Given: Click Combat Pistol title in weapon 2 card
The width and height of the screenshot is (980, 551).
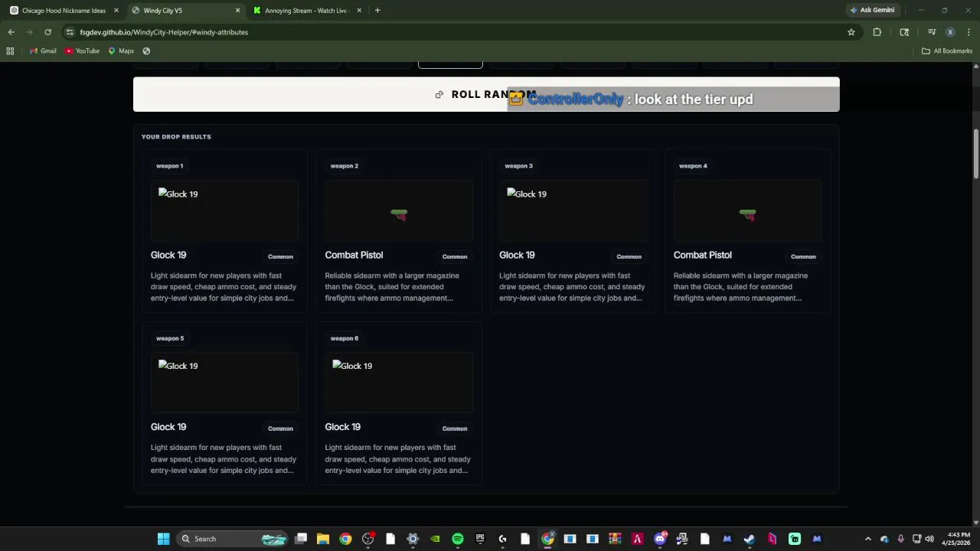Looking at the screenshot, I should 354,255.
